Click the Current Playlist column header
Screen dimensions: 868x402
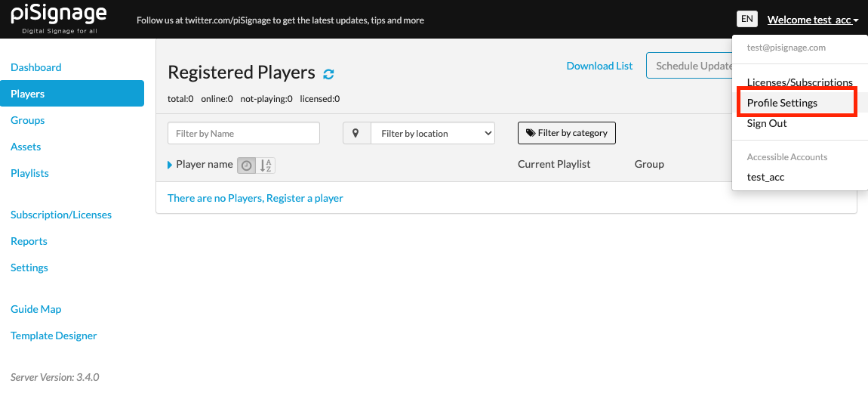(x=554, y=164)
